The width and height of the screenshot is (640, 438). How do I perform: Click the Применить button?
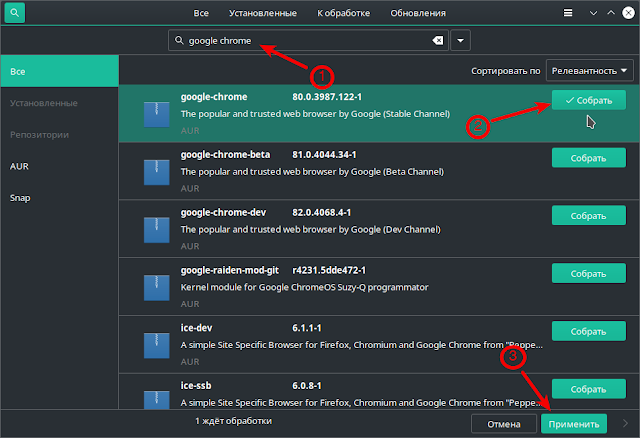573,424
